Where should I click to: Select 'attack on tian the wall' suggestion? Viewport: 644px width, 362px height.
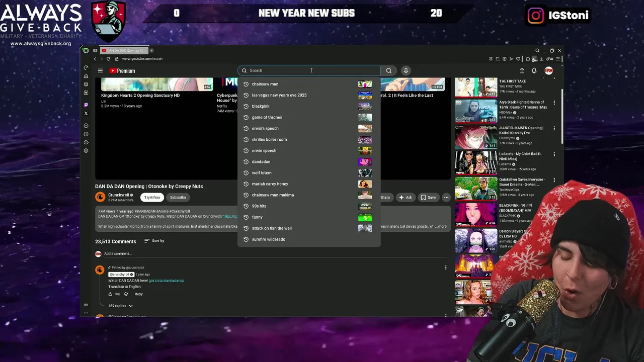click(309, 228)
